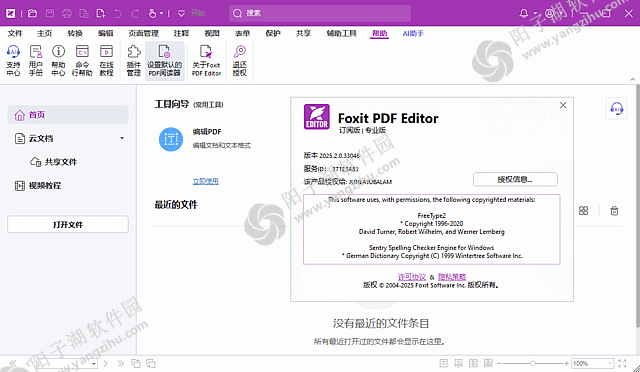The height and width of the screenshot is (372, 640).
Task: Close the About Foxit PDF Editor dialog
Action: (x=563, y=105)
